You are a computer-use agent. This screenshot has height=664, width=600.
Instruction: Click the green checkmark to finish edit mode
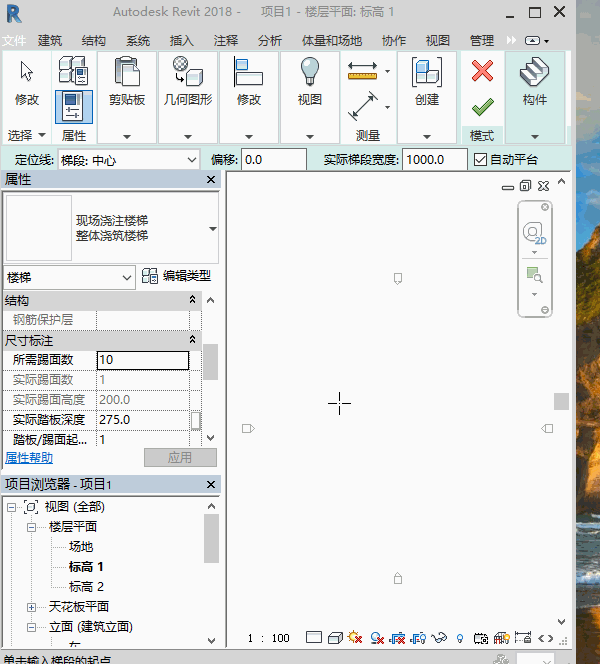[x=482, y=106]
